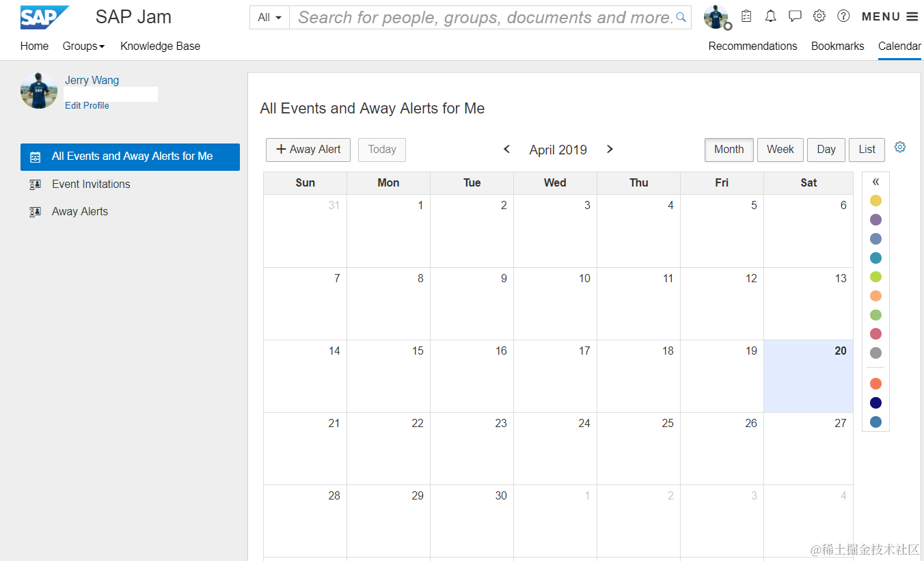The width and height of the screenshot is (924, 561).
Task: Click calendar day 30
Action: pyautogui.click(x=472, y=521)
